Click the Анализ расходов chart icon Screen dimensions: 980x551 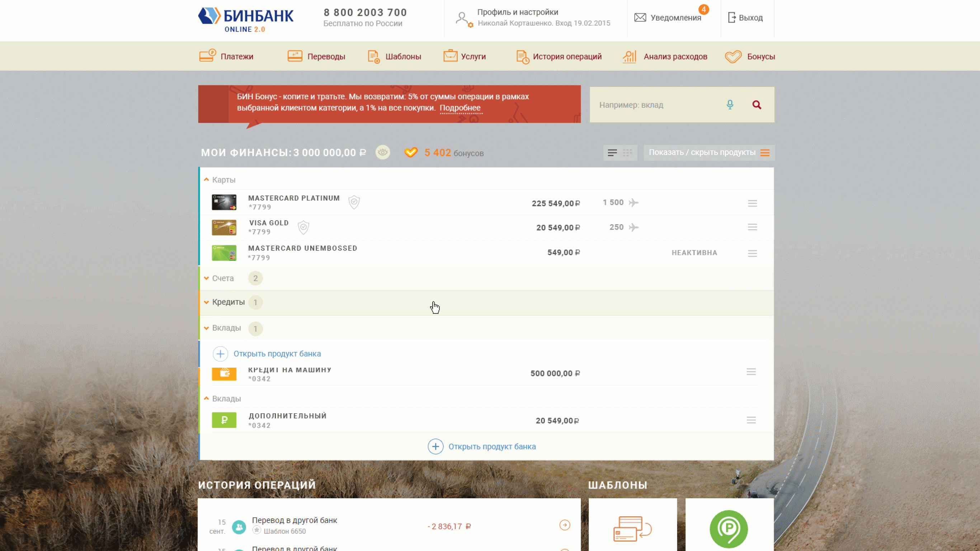(x=629, y=57)
